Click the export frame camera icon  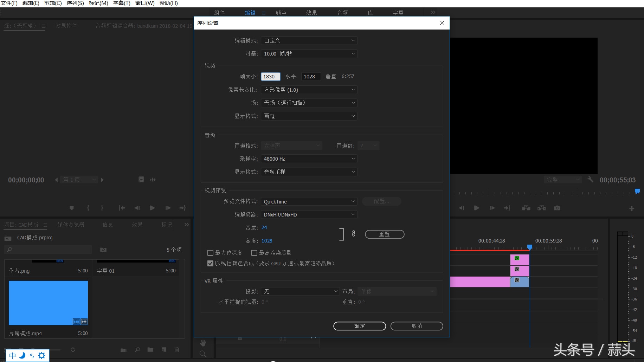[x=558, y=208]
